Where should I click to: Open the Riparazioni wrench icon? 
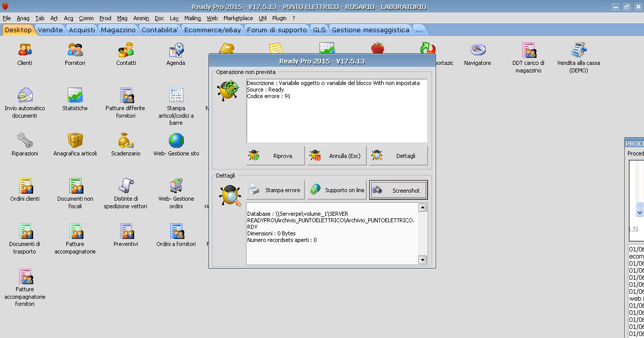click(x=25, y=141)
